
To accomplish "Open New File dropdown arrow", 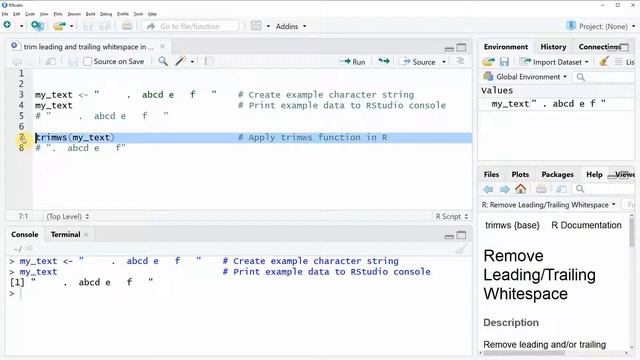I will [21, 26].
